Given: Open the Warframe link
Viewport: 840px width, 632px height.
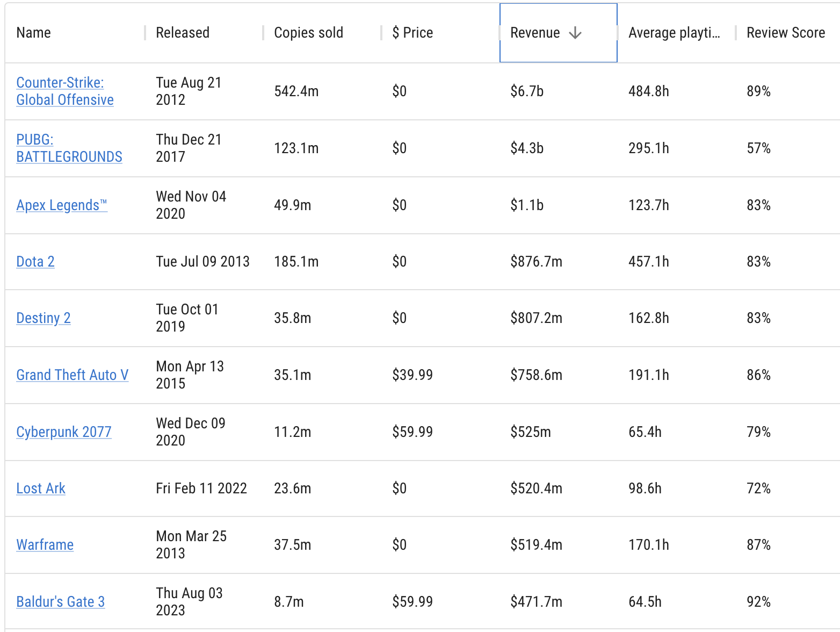Looking at the screenshot, I should point(45,545).
